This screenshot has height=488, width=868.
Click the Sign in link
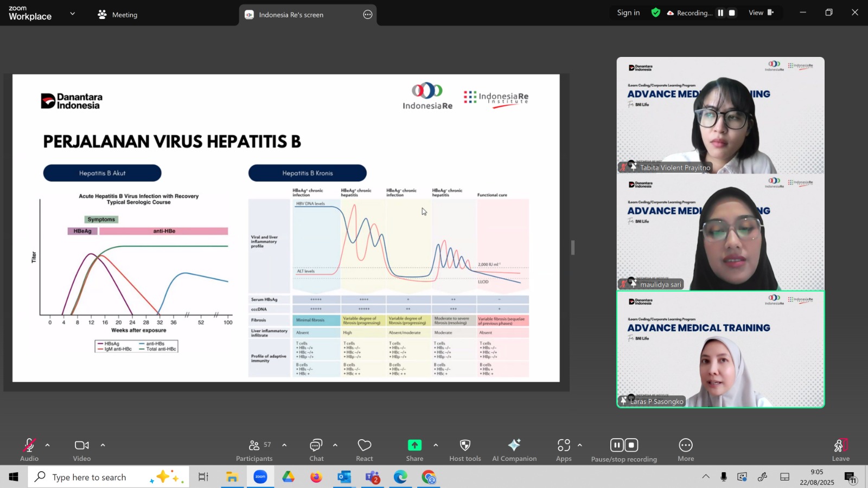pyautogui.click(x=628, y=13)
